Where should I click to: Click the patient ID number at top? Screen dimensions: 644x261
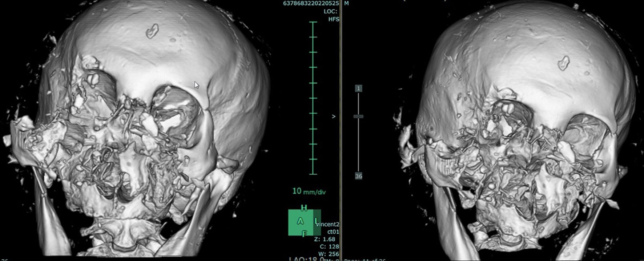tap(311, 3)
